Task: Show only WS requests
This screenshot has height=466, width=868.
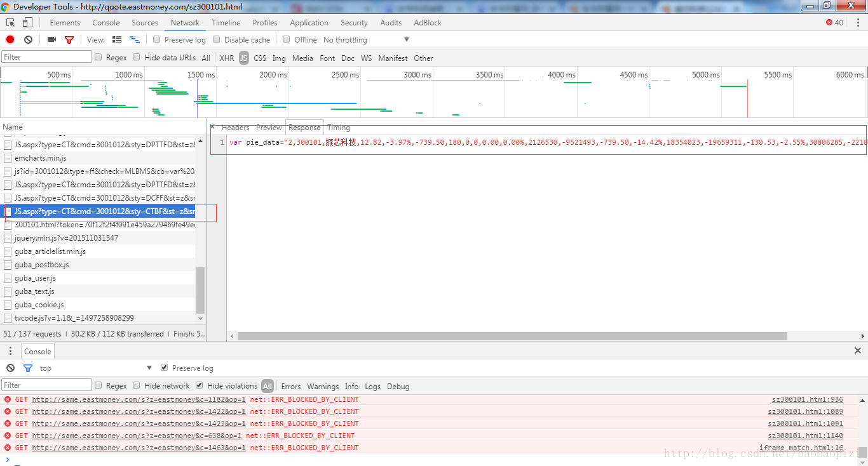Action: 366,58
